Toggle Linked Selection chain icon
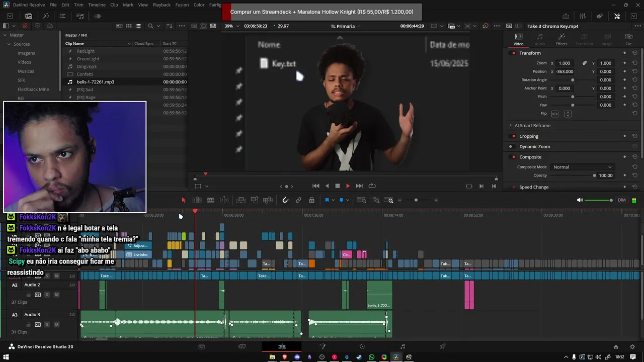The width and height of the screenshot is (644, 362). 298,200
